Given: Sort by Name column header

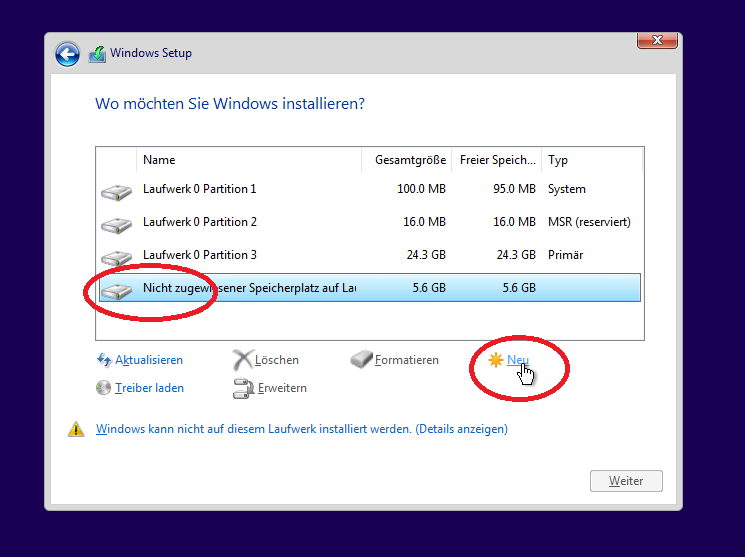Looking at the screenshot, I should 249,160.
